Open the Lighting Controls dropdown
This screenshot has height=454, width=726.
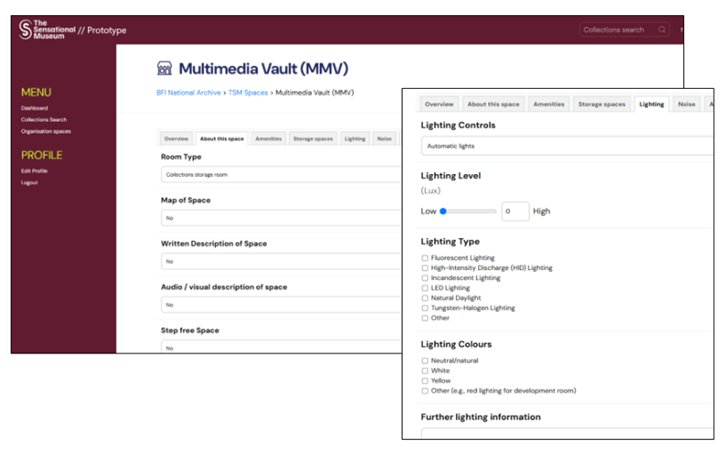coord(567,146)
